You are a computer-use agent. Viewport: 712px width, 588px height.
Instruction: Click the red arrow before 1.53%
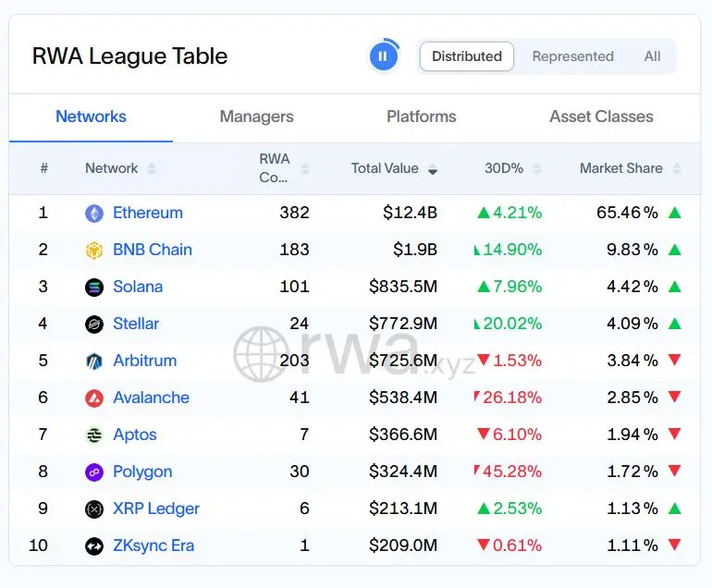[484, 360]
